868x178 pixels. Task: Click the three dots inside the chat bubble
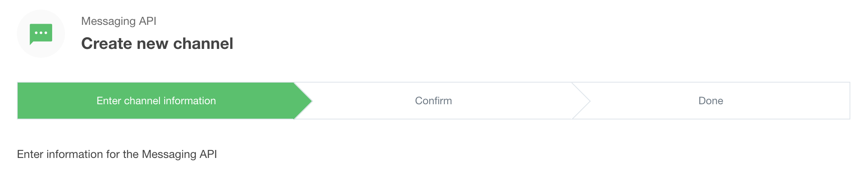(41, 33)
